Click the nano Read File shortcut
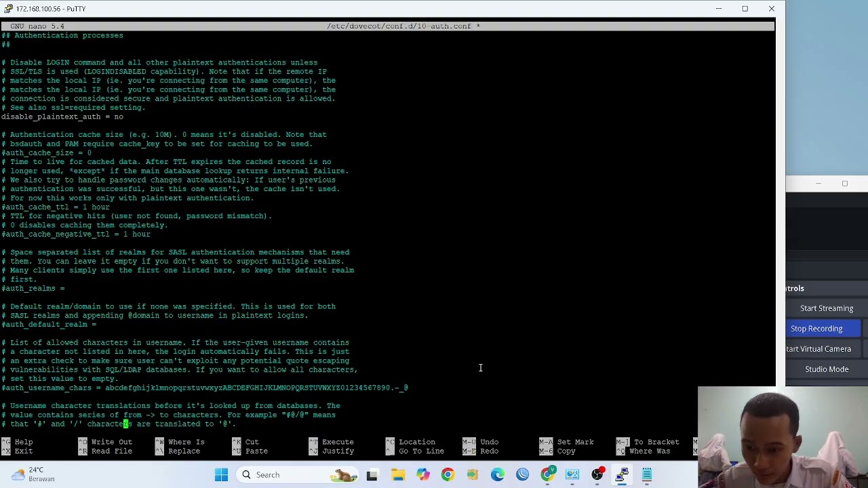This screenshot has height=488, width=868. (105, 451)
